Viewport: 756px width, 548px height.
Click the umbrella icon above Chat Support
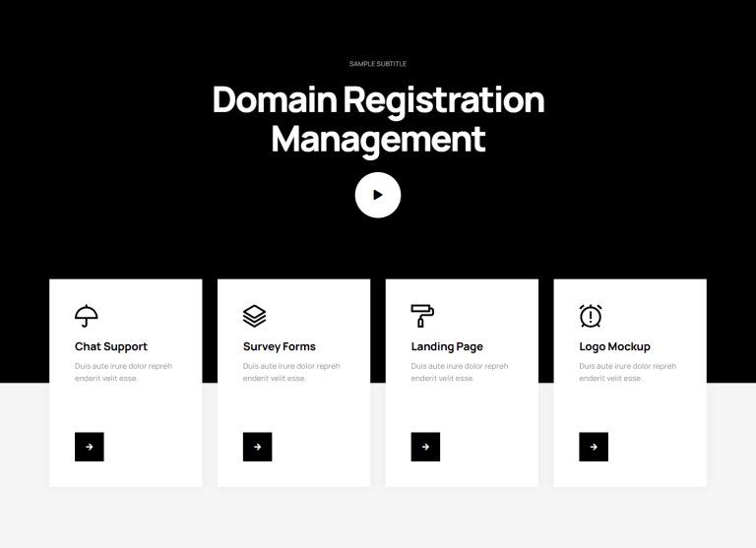87,316
